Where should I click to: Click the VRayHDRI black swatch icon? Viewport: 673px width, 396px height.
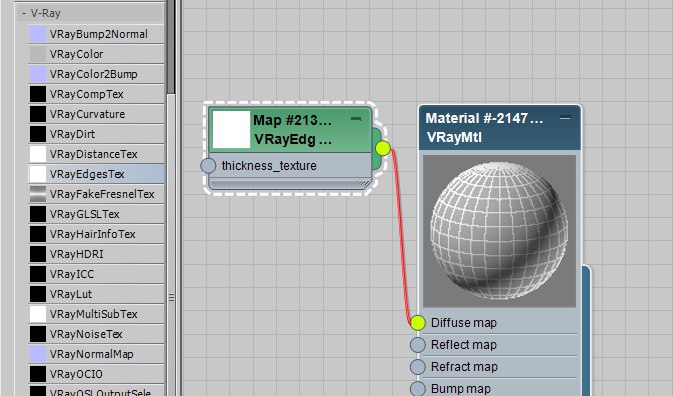pyautogui.click(x=38, y=254)
